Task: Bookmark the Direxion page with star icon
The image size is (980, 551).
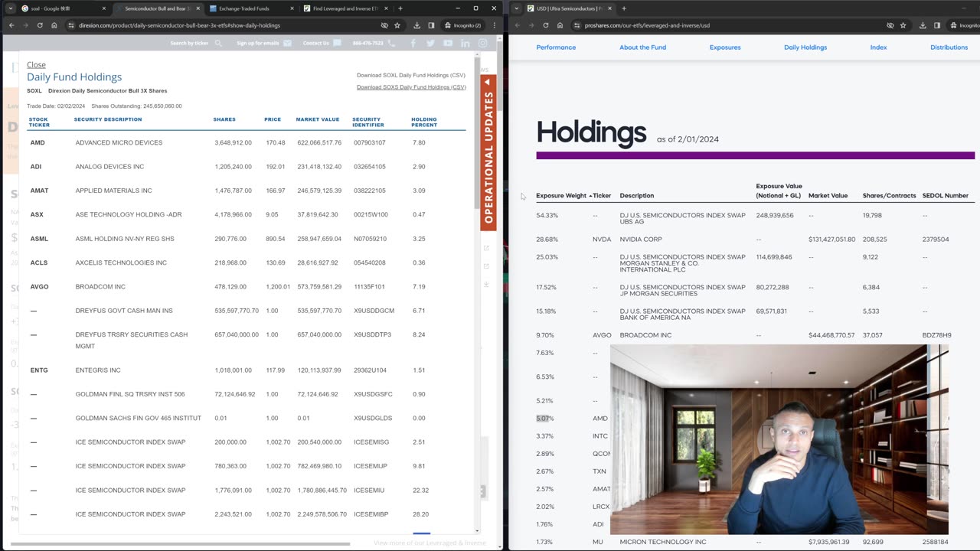Action: point(397,25)
